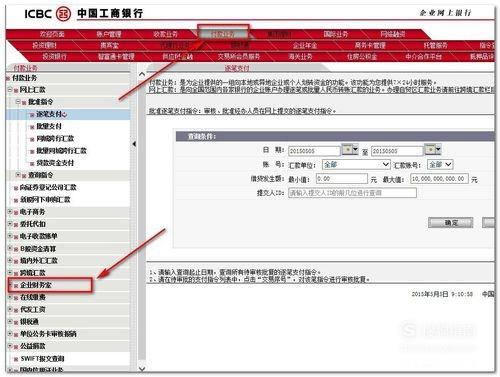
Task: Expand the 电子收款账单 tree node
Action: pyautogui.click(x=10, y=236)
